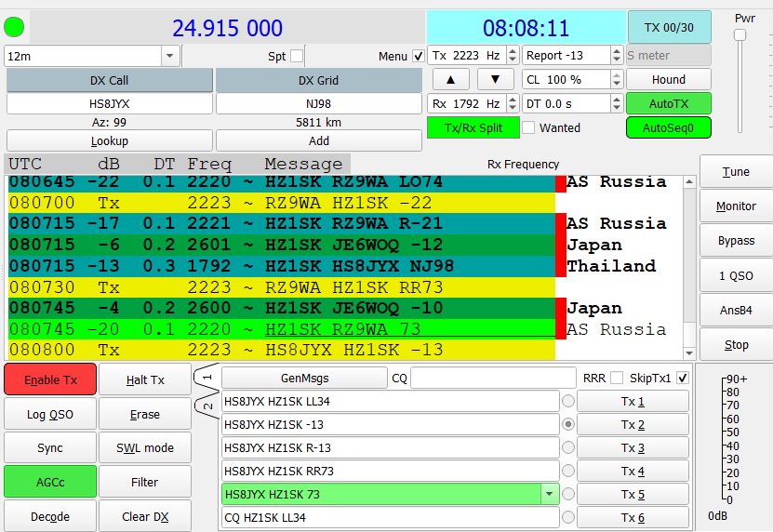Click the CQ text input field
Screen dimensions: 773x532
click(493, 379)
